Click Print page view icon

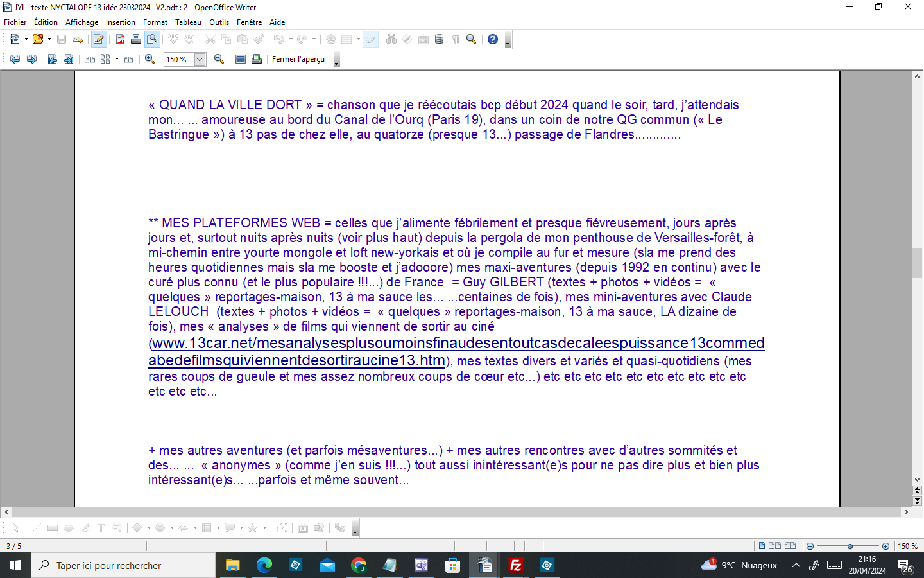[x=257, y=59]
